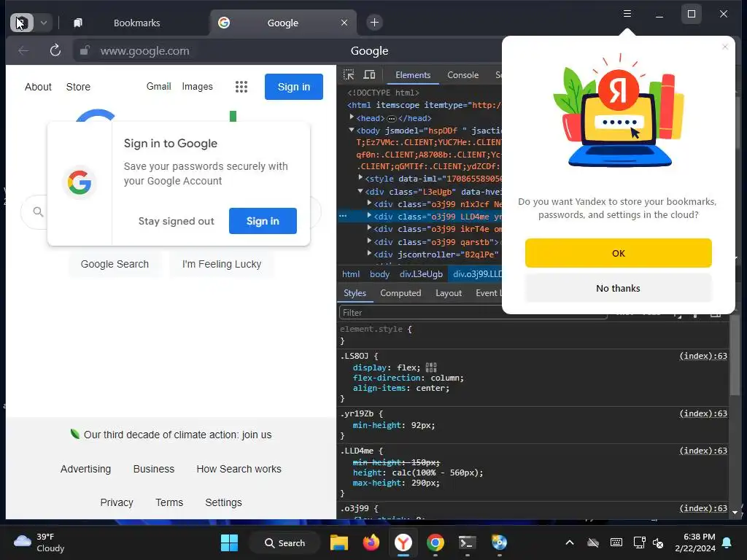Open the flexbox editor icon next to display: flex
Image resolution: width=747 pixels, height=560 pixels.
click(431, 367)
